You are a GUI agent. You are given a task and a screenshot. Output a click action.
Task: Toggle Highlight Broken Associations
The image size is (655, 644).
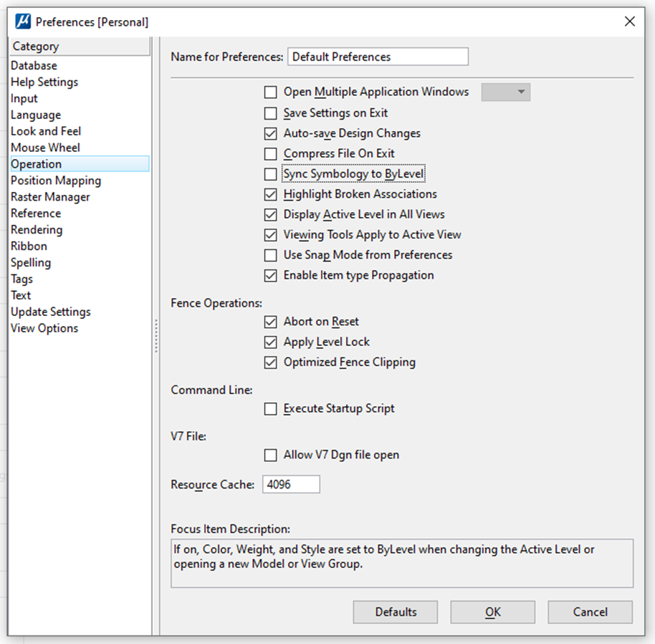click(270, 194)
